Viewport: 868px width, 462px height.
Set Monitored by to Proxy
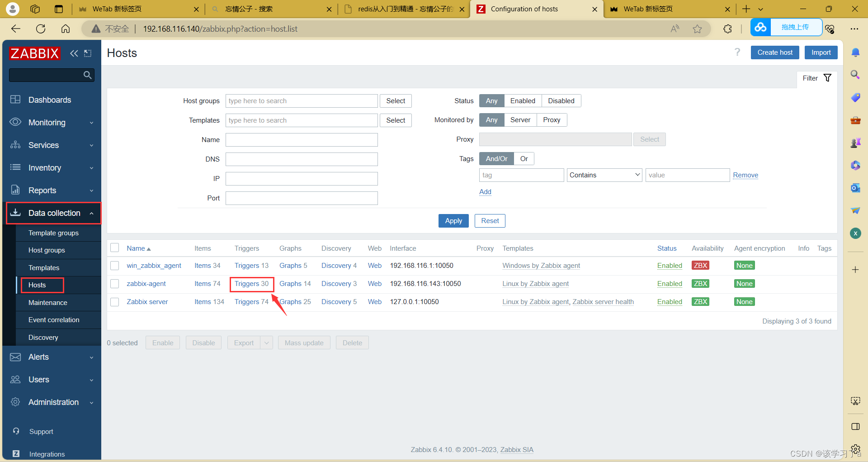click(552, 120)
